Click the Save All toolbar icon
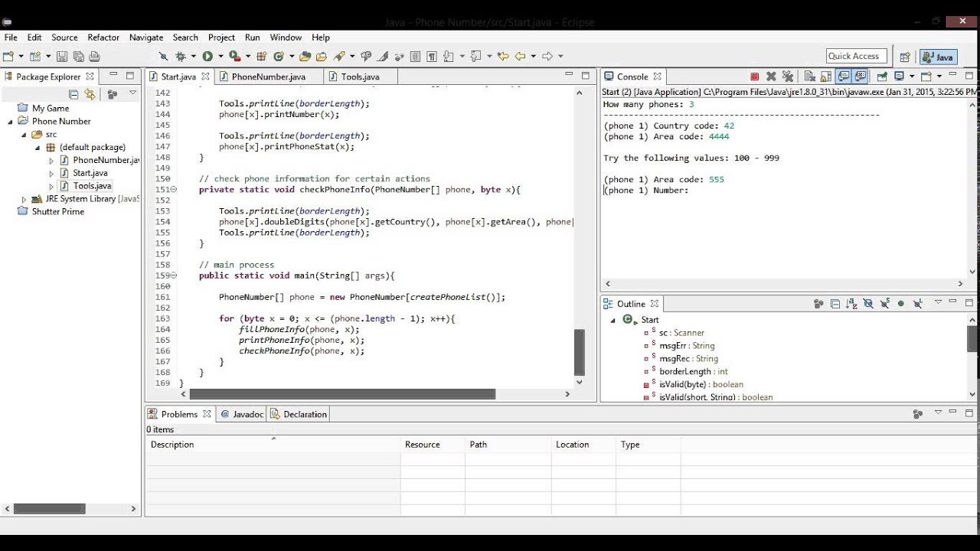The image size is (980, 551). (79, 57)
